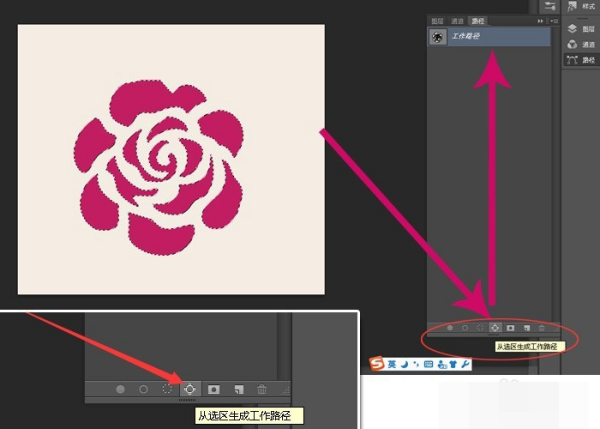
Task: Switch to the 通道 tab in panel group
Action: [454, 19]
